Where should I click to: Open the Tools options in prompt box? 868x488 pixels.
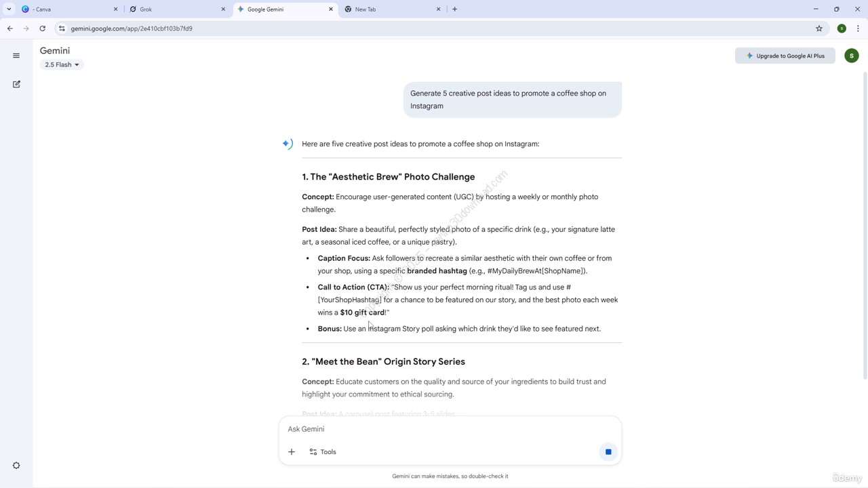pos(323,452)
